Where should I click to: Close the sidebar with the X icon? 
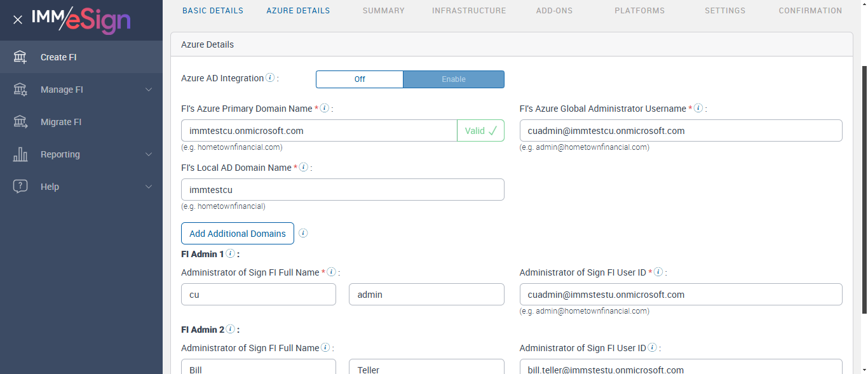pos(18,20)
